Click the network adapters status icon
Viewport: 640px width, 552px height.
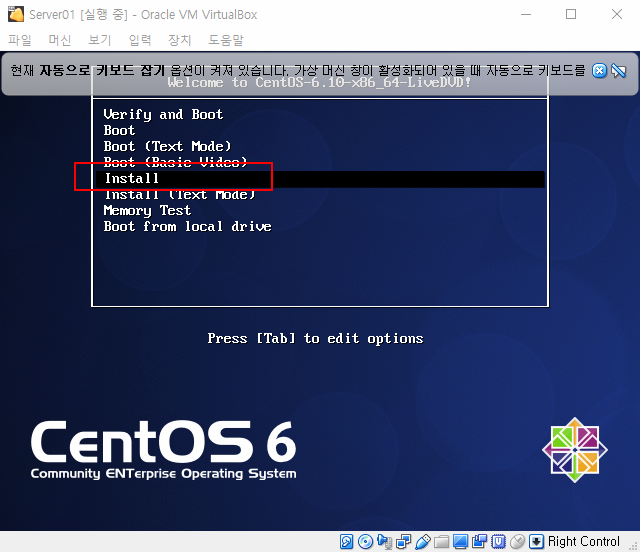pos(404,541)
